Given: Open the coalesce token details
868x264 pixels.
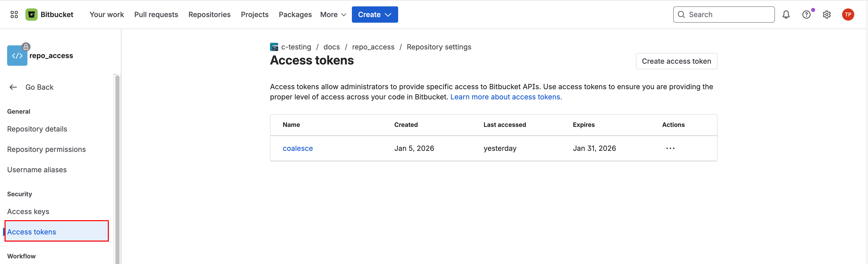Looking at the screenshot, I should 297,148.
